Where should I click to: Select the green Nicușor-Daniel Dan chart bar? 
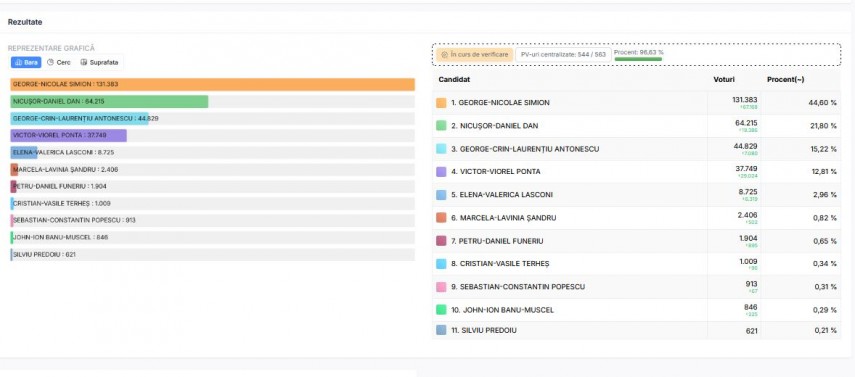click(x=109, y=101)
